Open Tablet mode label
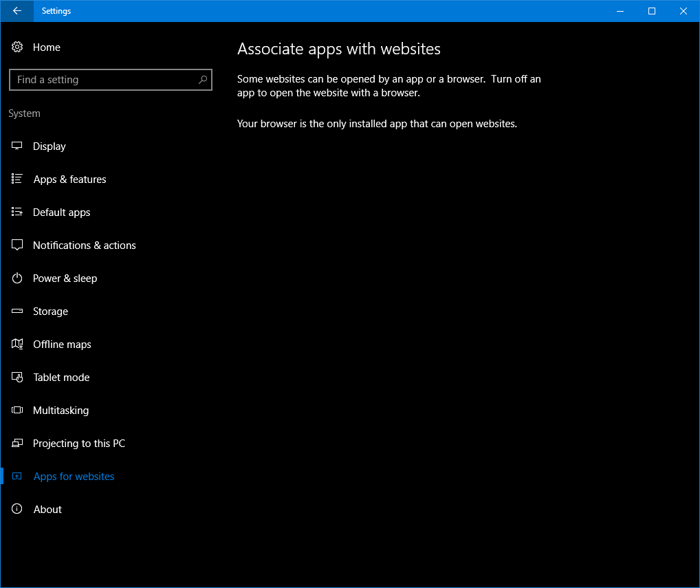 (61, 378)
